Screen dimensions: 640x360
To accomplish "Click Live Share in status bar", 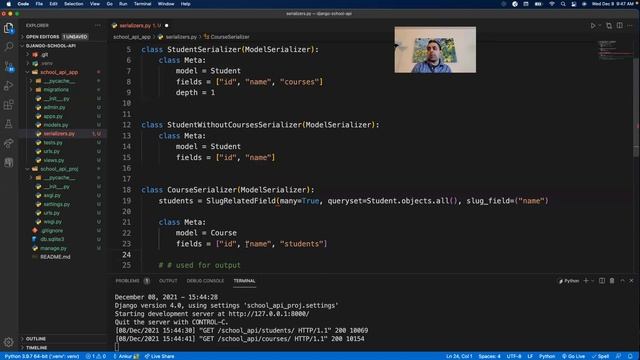I will (x=159, y=356).
